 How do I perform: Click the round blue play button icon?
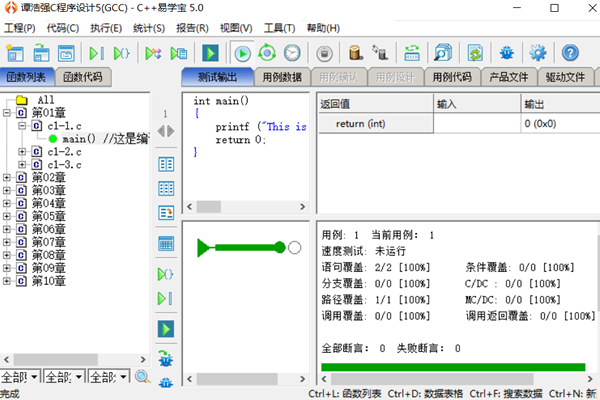(x=242, y=54)
